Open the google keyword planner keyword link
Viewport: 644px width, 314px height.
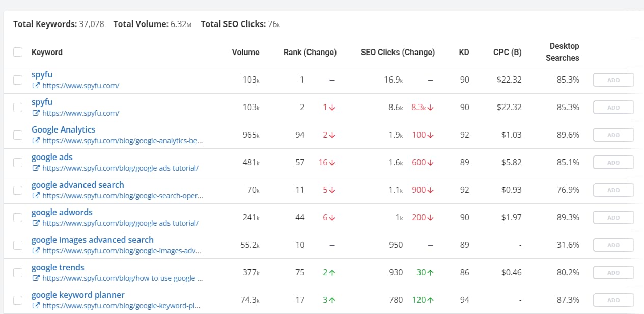pyautogui.click(x=78, y=295)
